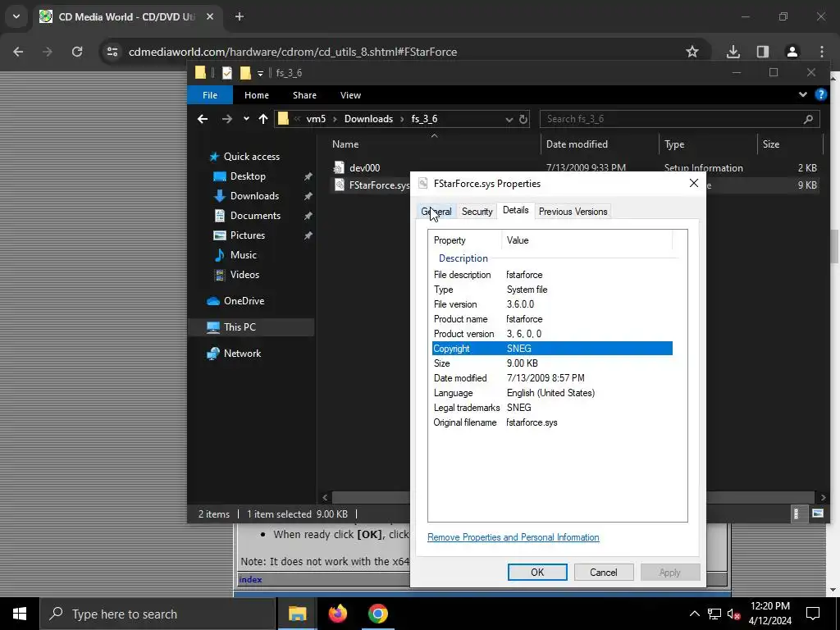Open Documents in the navigation pane
The height and width of the screenshot is (630, 840).
[255, 216]
